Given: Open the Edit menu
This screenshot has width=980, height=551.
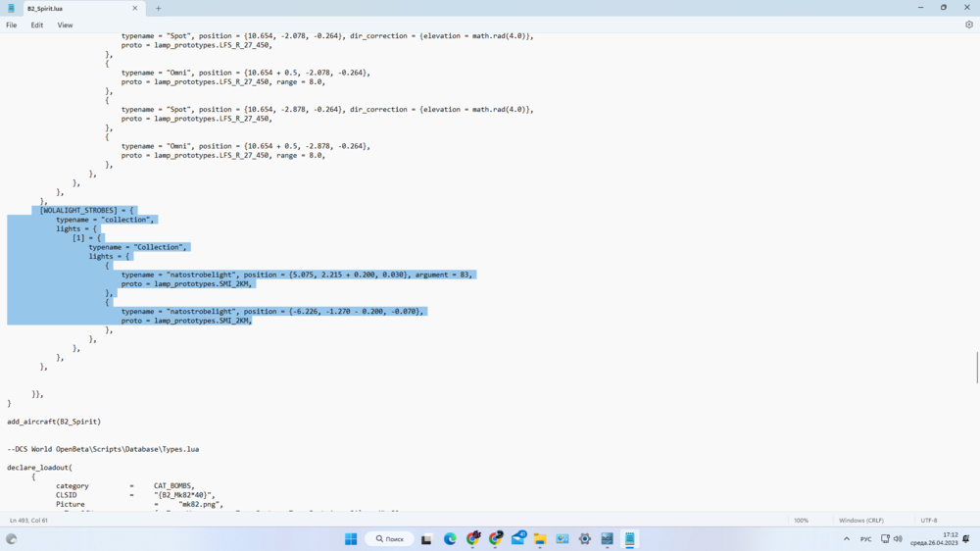Looking at the screenshot, I should [37, 25].
